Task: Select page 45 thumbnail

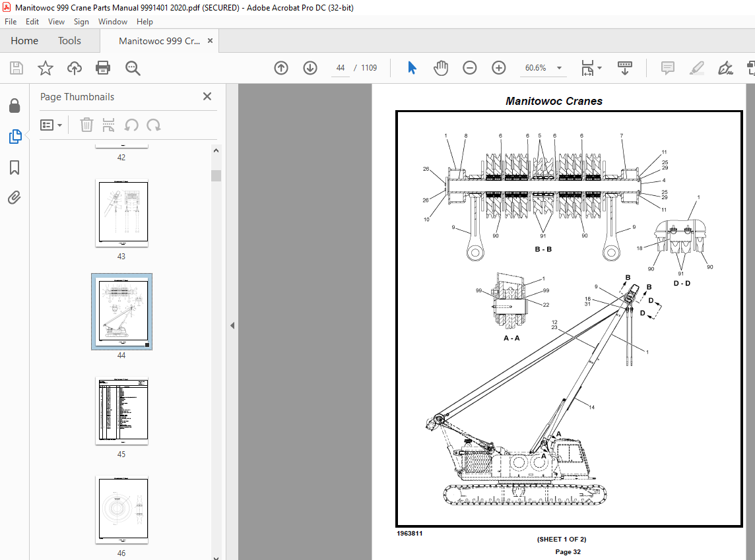Action: (122, 410)
